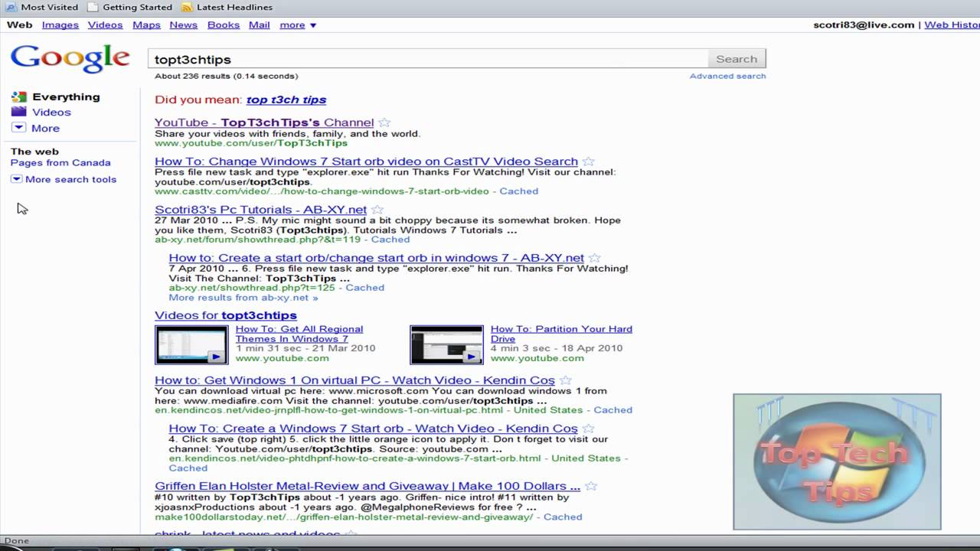Screen dimensions: 980x551
Task: Expand the More filter arrow in sidebar
Action: point(18,128)
